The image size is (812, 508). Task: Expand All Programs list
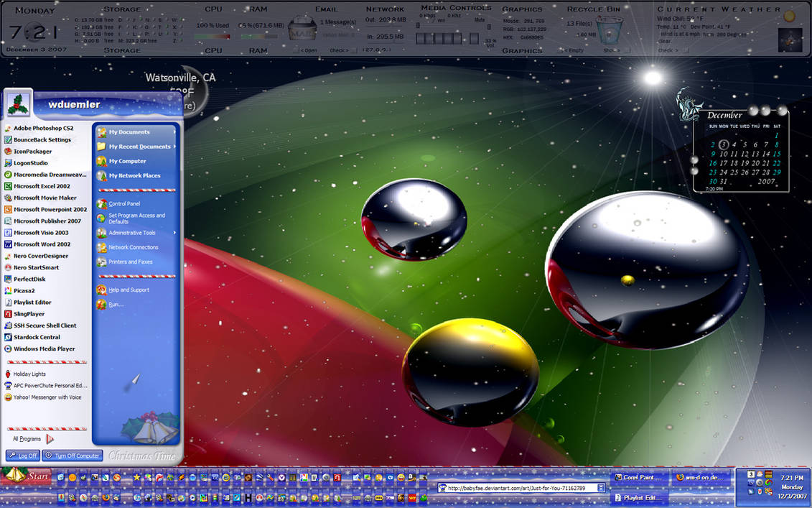point(32,439)
